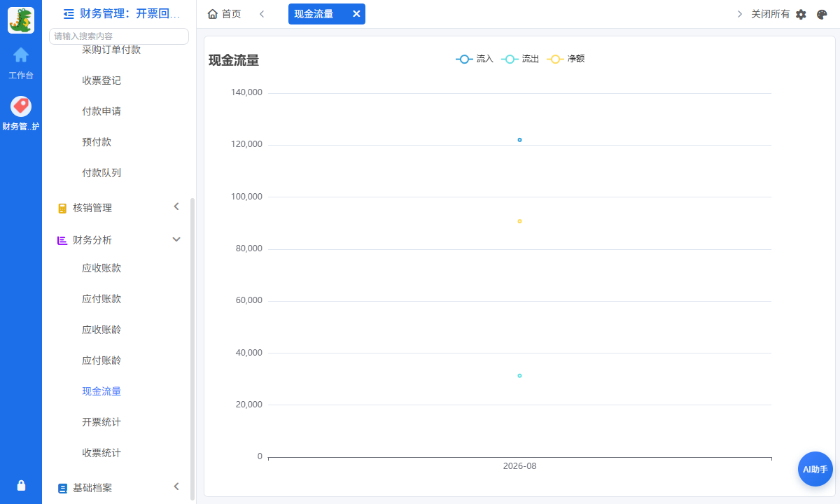Click the 2026-08 axis label

519,466
